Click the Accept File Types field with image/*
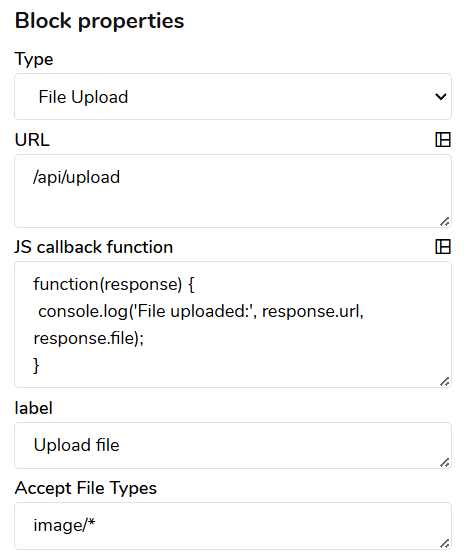Image resolution: width=465 pixels, height=553 pixels. 233,526
